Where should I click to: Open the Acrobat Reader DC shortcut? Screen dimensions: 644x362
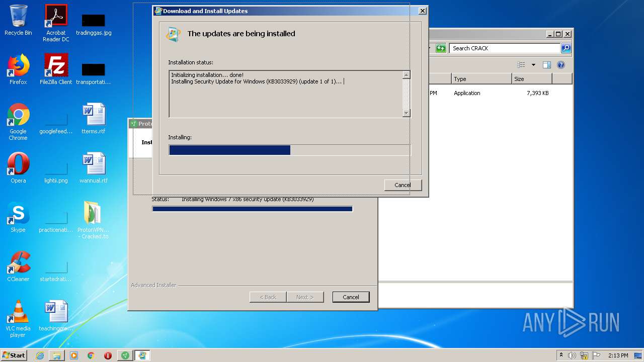[x=56, y=23]
